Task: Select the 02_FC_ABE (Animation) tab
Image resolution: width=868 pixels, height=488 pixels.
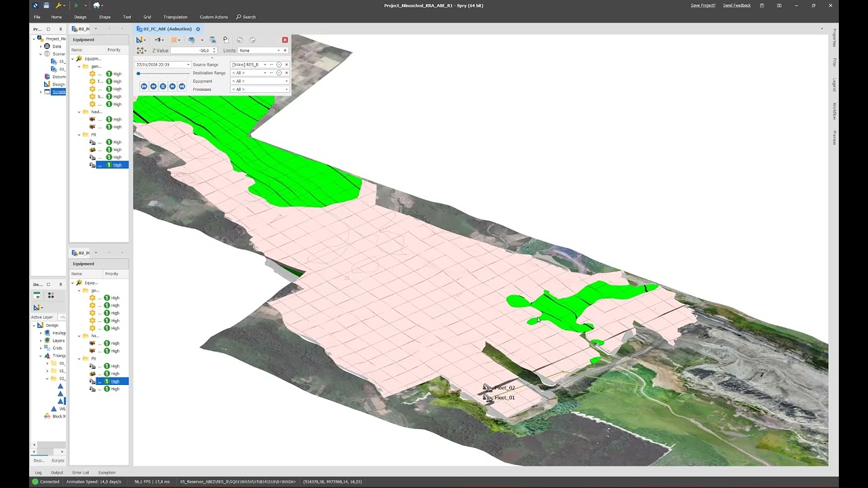Action: coord(166,29)
